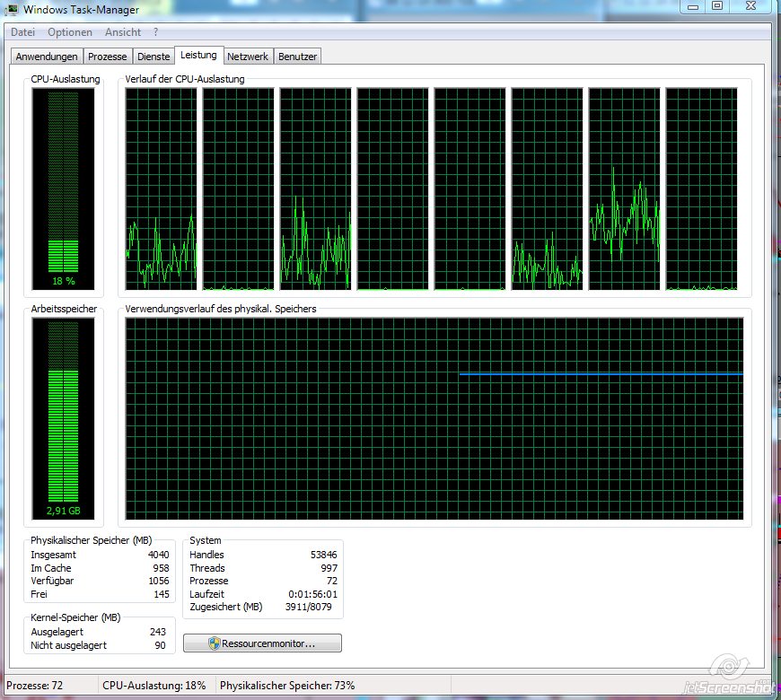Viewport: 781px width, 700px height.
Task: Click status bar Physikalischer Speicher: 73%
Action: (x=287, y=686)
